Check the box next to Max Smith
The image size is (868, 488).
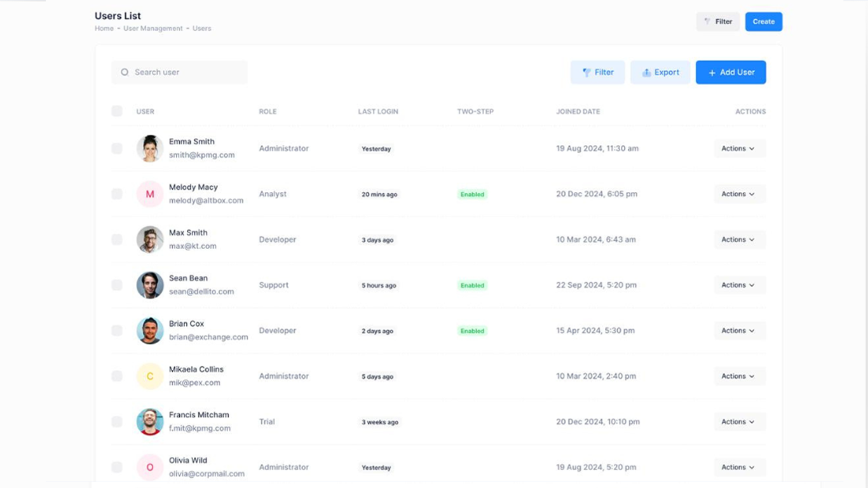pyautogui.click(x=117, y=240)
